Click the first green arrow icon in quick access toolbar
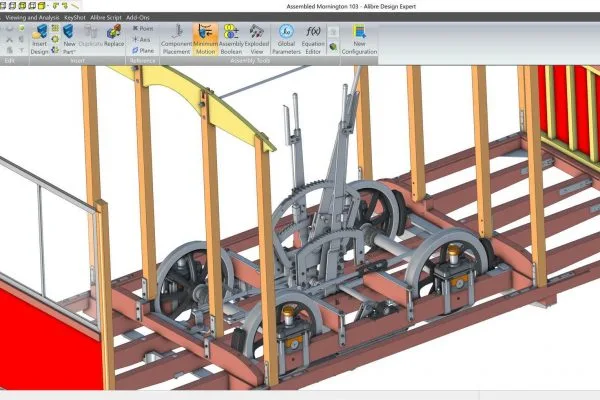Viewport: 600px width, 400px height. [56, 6]
